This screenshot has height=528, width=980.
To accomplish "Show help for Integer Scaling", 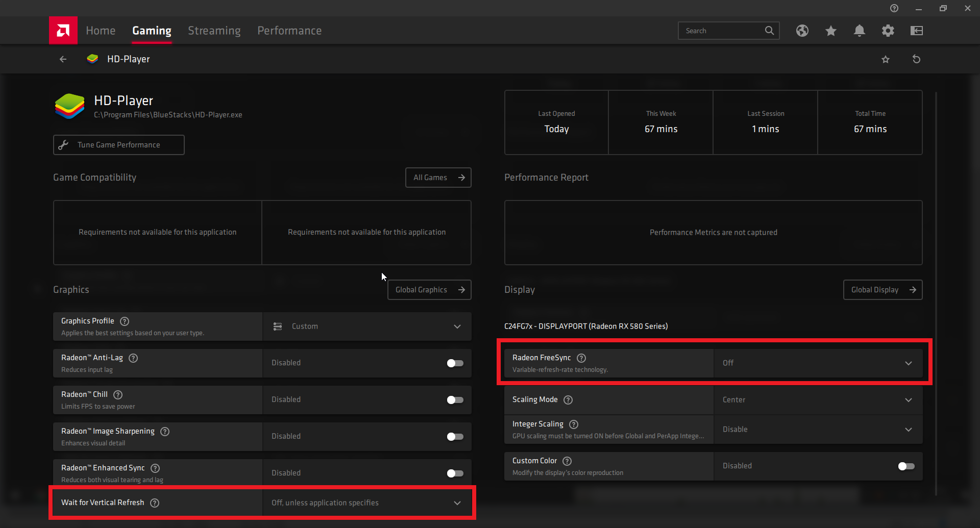I will point(574,424).
